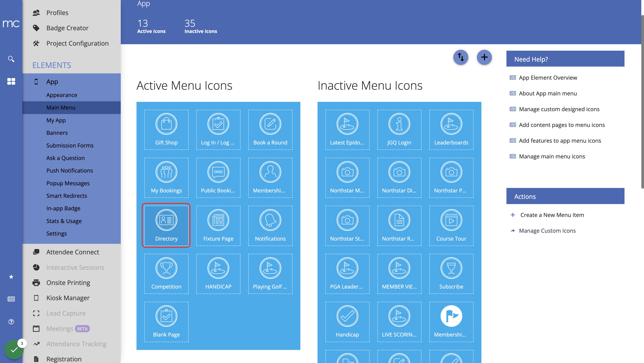Select the Blank Page icon

point(166,322)
